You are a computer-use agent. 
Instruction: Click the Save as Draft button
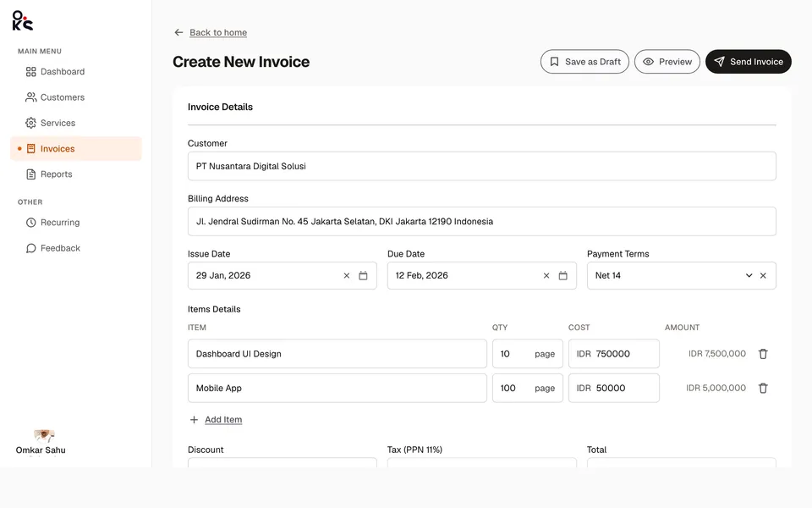coord(584,62)
